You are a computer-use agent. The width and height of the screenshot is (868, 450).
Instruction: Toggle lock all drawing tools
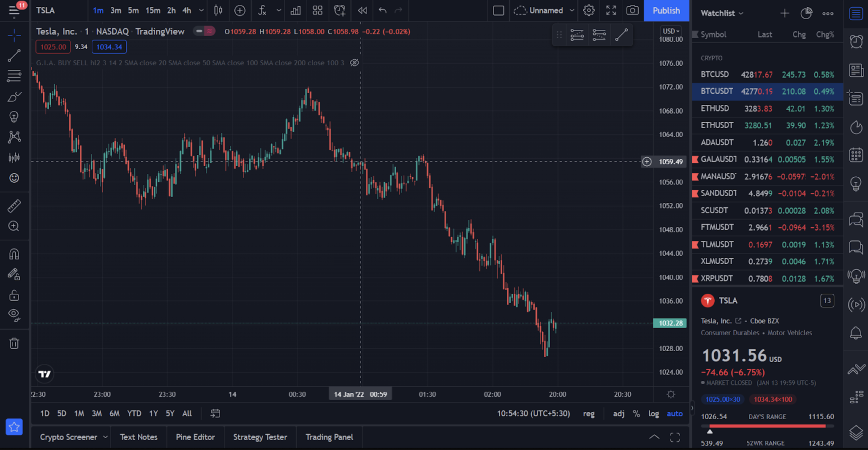pyautogui.click(x=14, y=295)
